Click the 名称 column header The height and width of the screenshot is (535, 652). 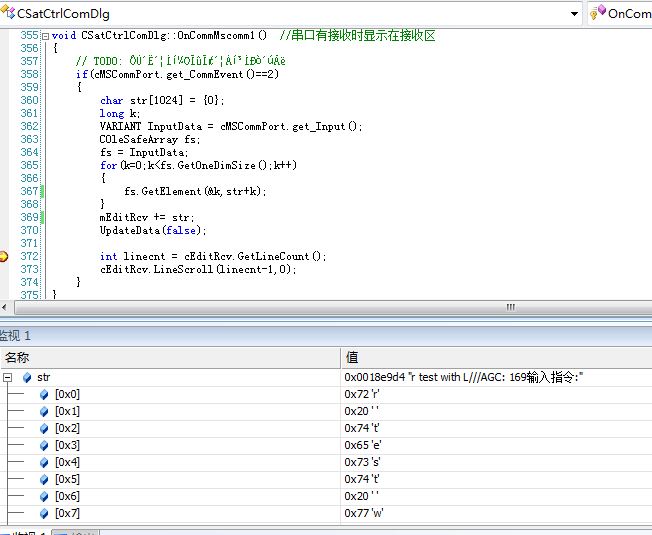pyautogui.click(x=17, y=357)
